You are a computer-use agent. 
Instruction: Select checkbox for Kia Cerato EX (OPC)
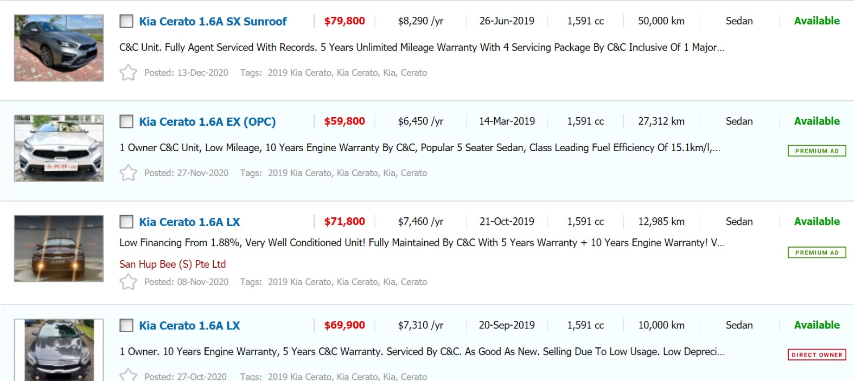coord(126,121)
